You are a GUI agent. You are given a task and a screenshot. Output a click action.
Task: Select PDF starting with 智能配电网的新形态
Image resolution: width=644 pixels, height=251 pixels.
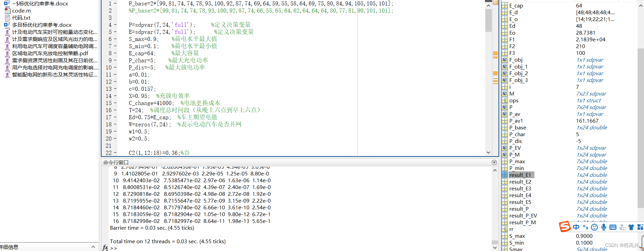pyautogui.click(x=54, y=75)
